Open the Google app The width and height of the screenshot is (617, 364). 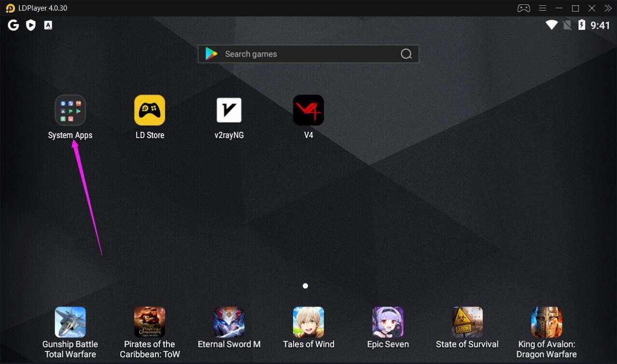click(x=13, y=25)
